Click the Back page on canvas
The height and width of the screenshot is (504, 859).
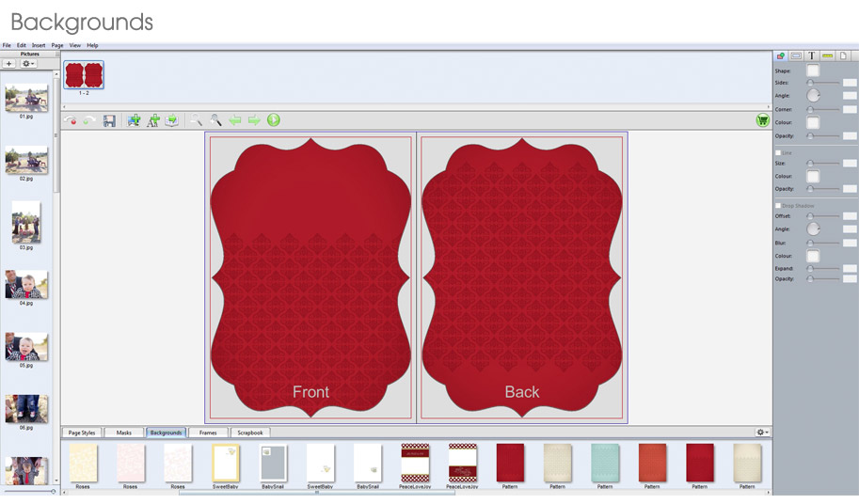pyautogui.click(x=522, y=277)
